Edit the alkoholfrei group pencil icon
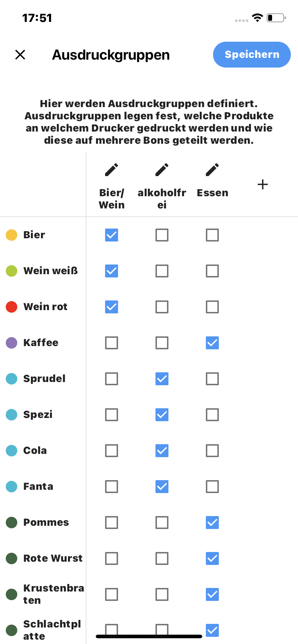This screenshot has height=644, width=298. 162,170
